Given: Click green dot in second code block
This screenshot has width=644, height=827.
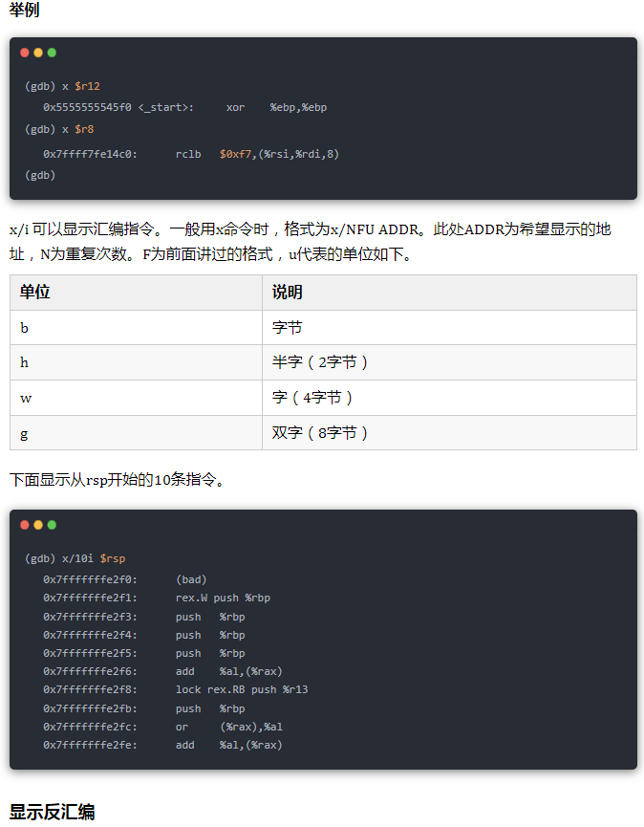Looking at the screenshot, I should click(52, 525).
